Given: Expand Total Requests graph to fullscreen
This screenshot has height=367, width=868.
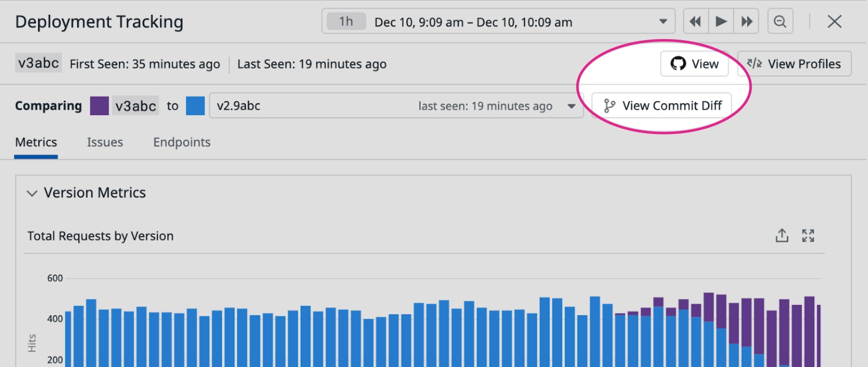Looking at the screenshot, I should pos(808,236).
